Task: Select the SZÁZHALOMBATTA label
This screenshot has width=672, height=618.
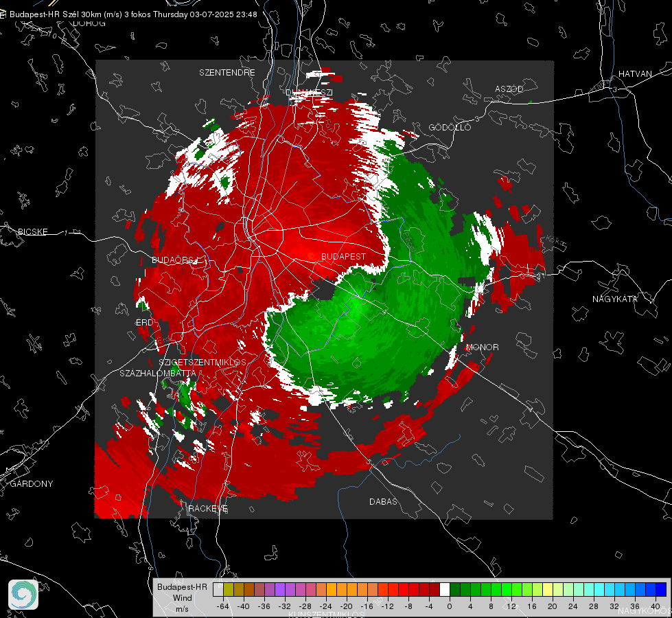Action: pos(158,373)
